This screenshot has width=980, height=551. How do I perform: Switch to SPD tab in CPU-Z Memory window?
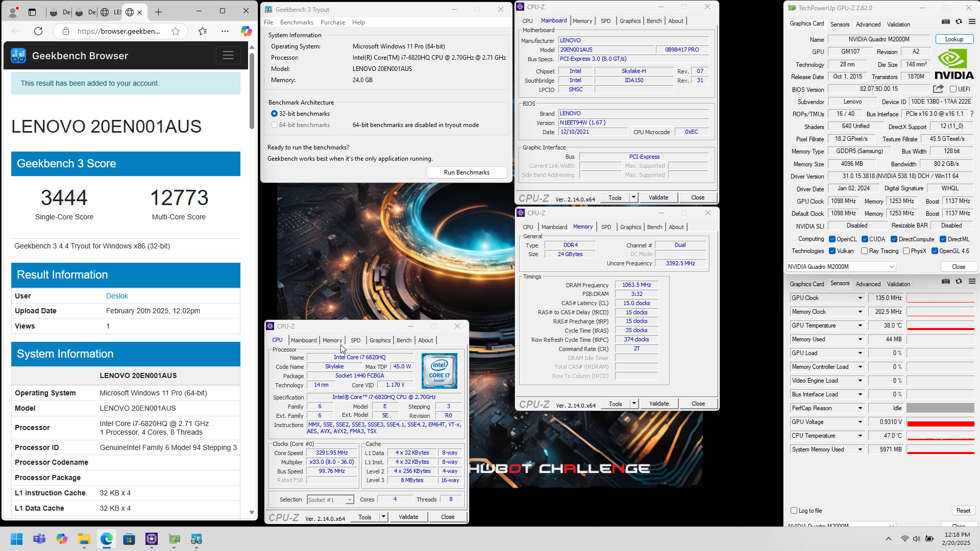coord(606,227)
